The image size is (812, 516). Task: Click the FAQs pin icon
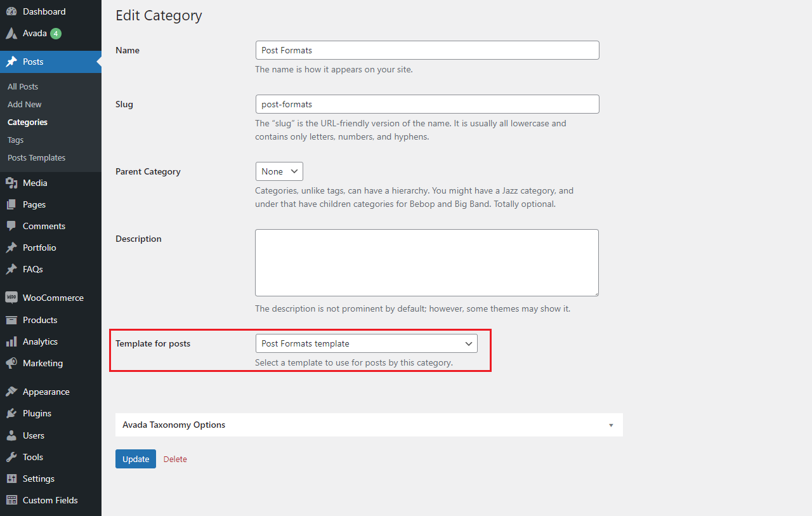pyautogui.click(x=11, y=269)
